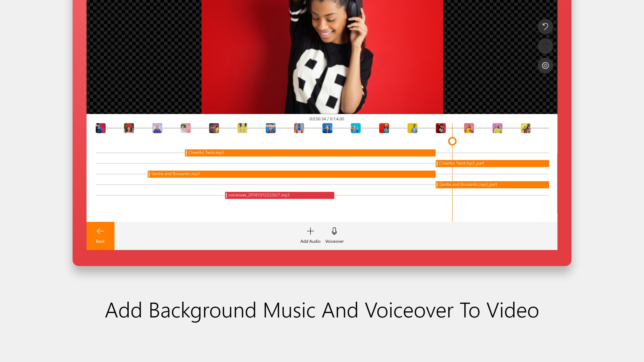The image size is (644, 362).
Task: Select the Cheerful Twist.mp3_part clip
Action: pos(492,163)
